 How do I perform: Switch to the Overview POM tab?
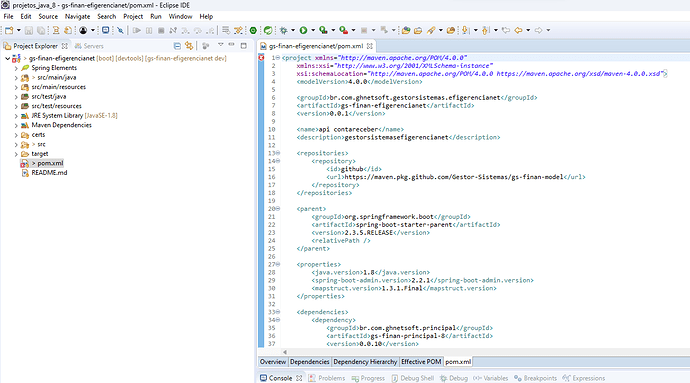(272, 362)
